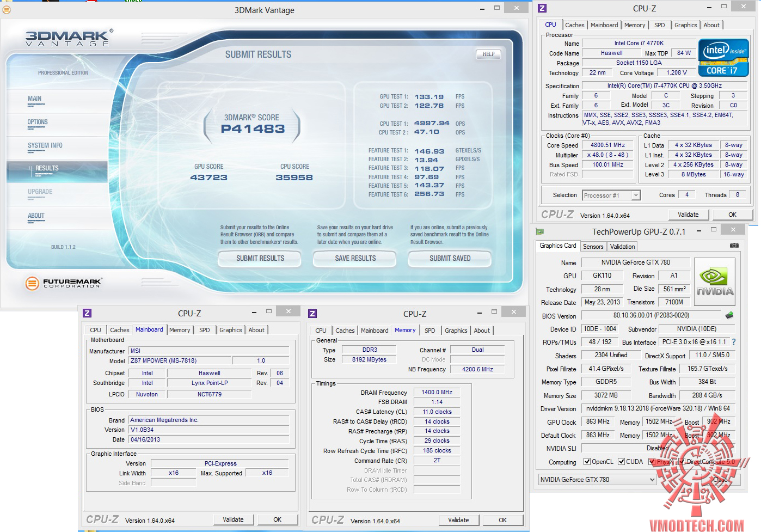
Task: Toggle the CUDA checkbox
Action: pos(621,462)
